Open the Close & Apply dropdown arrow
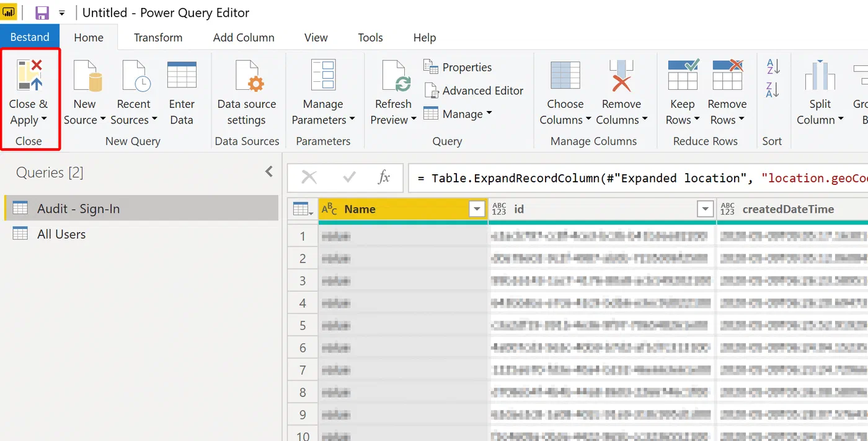Image resolution: width=868 pixels, height=441 pixels. [44, 120]
